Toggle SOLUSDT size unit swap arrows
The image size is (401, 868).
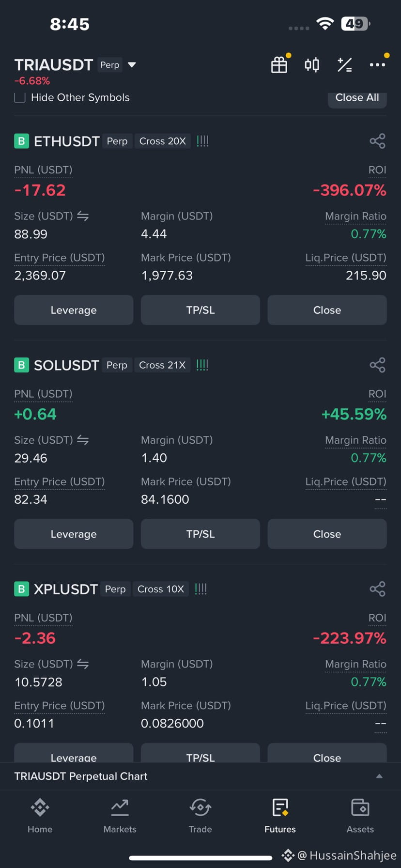click(x=83, y=440)
